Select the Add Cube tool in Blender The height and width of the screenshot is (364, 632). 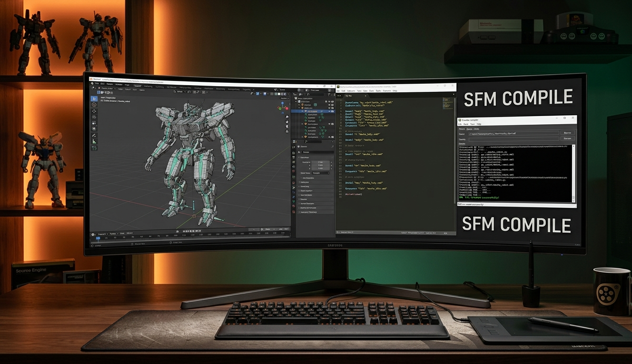[x=94, y=148]
